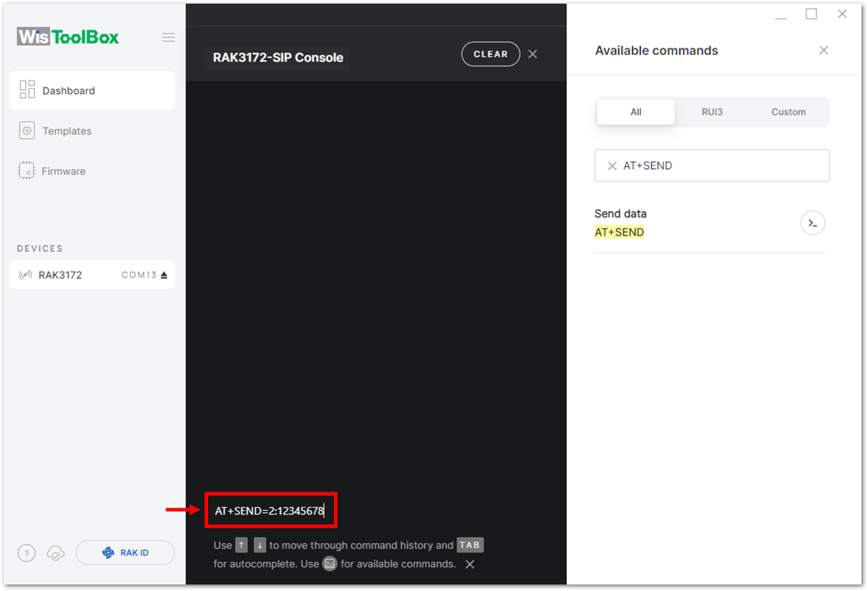Open the Firmware section
The width and height of the screenshot is (868, 591).
tap(63, 172)
